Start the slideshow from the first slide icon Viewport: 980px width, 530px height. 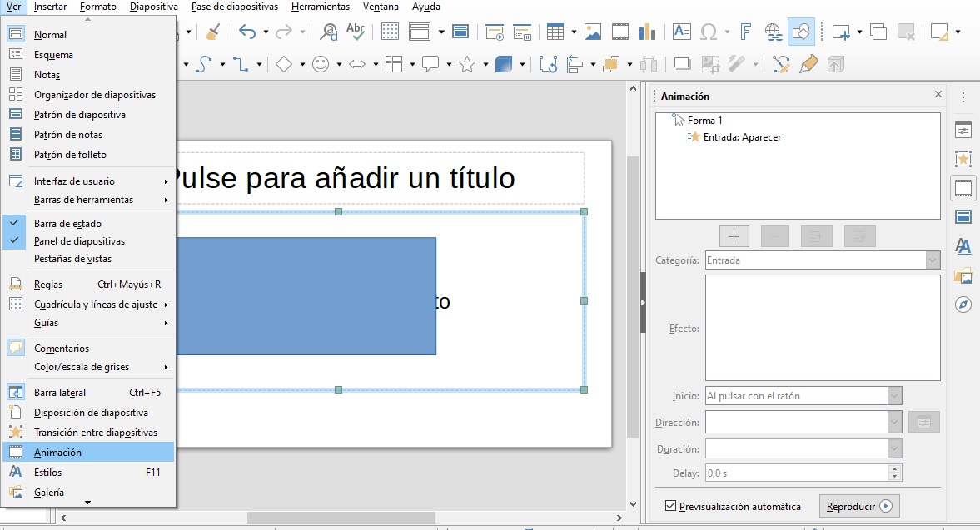(x=495, y=32)
